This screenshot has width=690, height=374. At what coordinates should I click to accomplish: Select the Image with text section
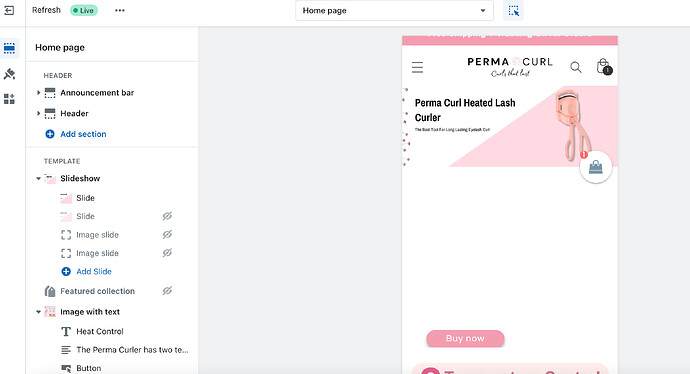[90, 312]
